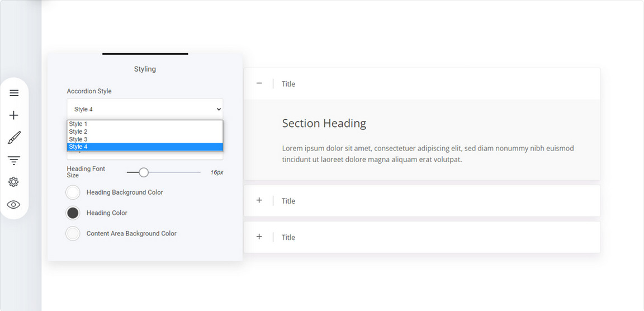
Task: Open the gear settings icon
Action: point(14,182)
